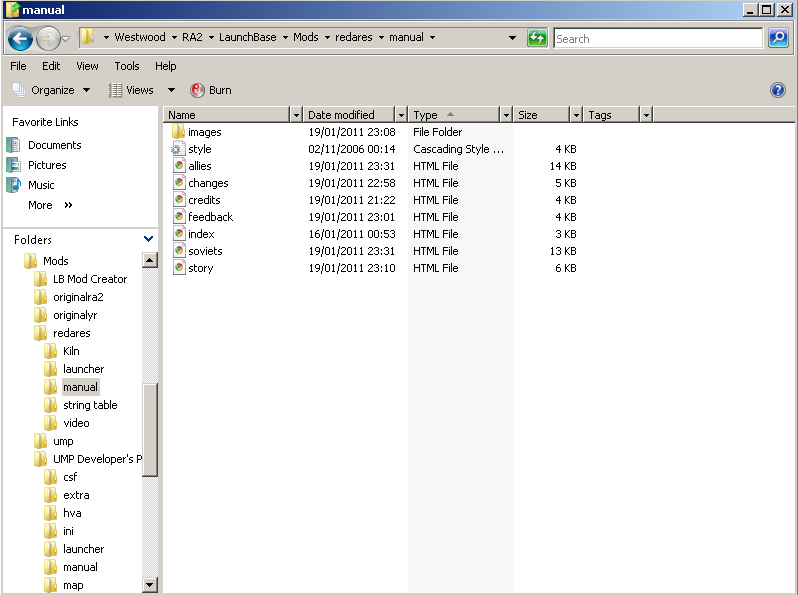Open the Views dropdown arrow
This screenshot has width=798, height=595.
pos(171,90)
